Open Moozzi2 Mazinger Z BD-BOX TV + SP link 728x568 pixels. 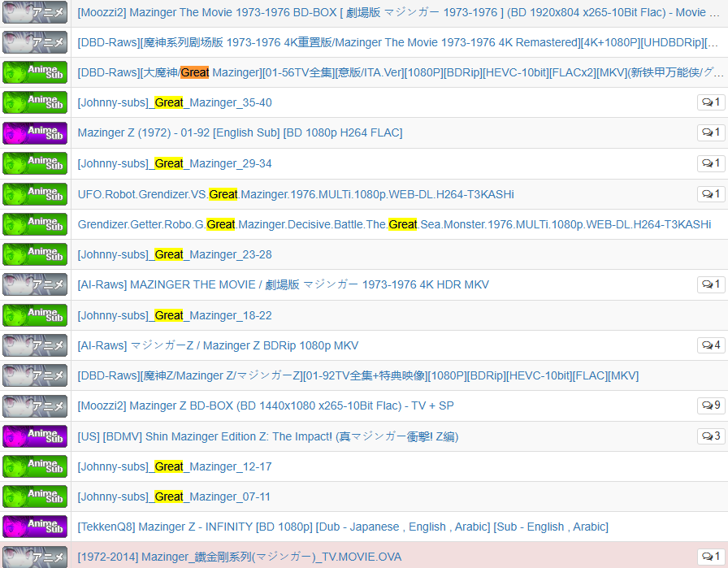[266, 406]
